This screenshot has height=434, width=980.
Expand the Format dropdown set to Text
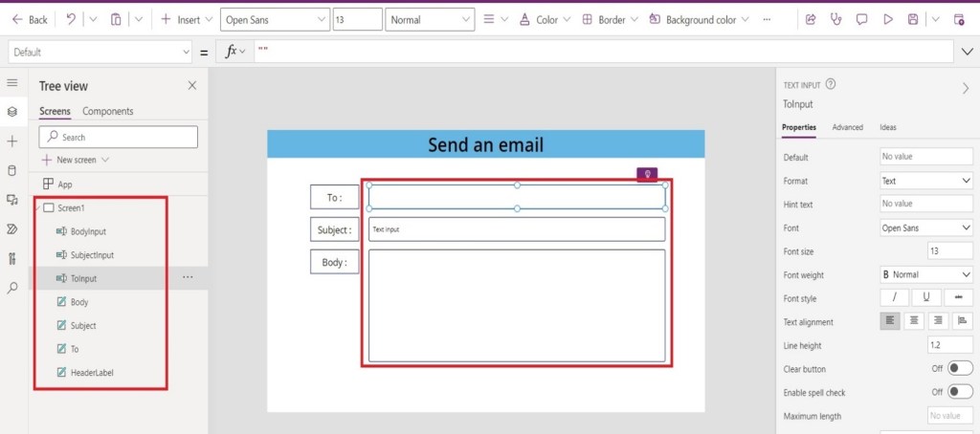925,181
